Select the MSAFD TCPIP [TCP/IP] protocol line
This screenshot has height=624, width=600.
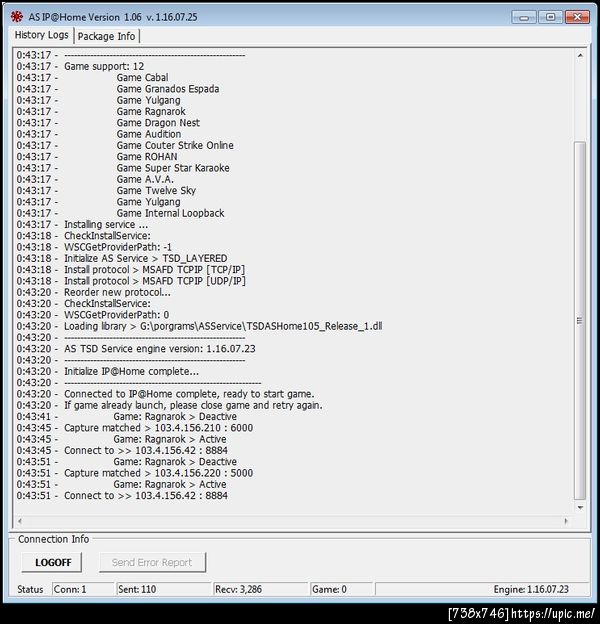pos(131,269)
